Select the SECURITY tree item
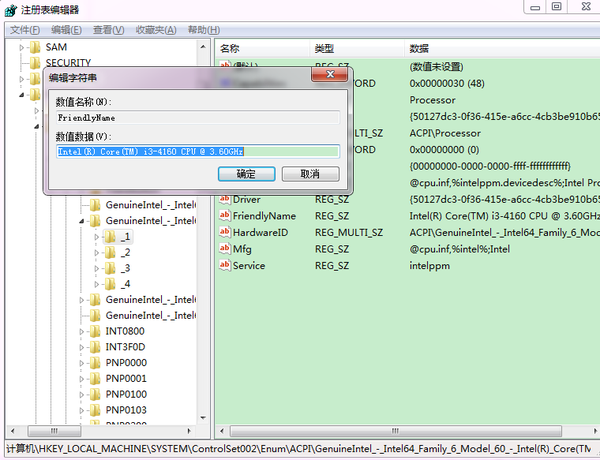 coord(68,62)
